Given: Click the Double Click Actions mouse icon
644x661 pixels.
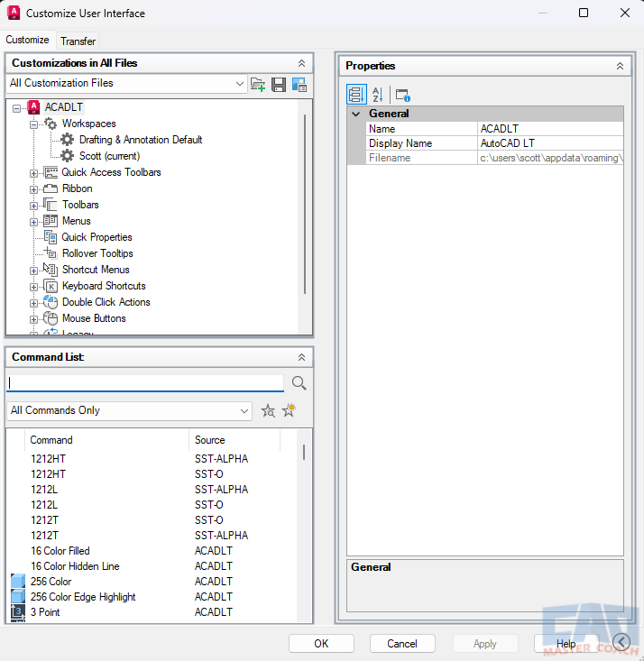Looking at the screenshot, I should pyautogui.click(x=51, y=302).
